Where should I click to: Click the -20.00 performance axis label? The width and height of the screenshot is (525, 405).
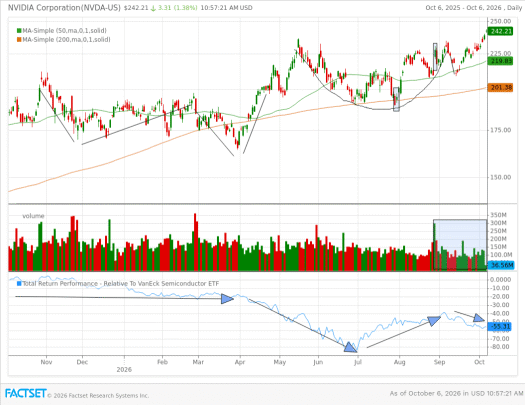(x=500, y=297)
